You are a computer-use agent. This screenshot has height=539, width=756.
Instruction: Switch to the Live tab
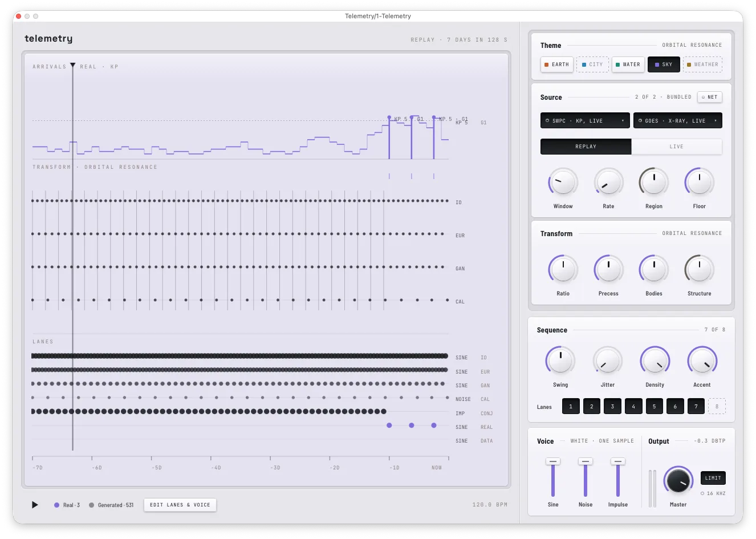[x=677, y=147]
